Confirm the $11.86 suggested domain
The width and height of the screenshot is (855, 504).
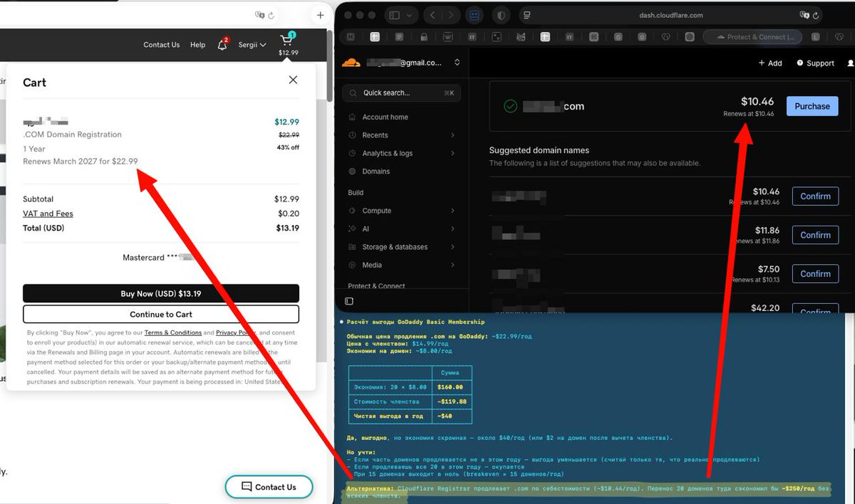click(x=815, y=235)
